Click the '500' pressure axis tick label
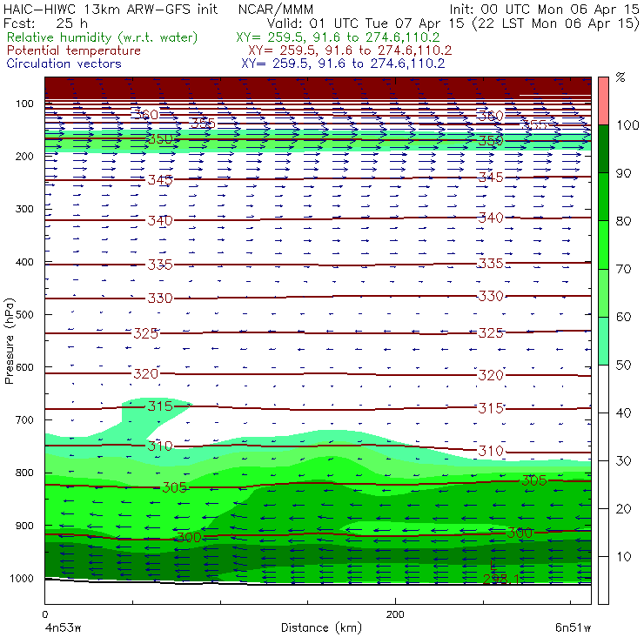644x644 pixels. click(24, 314)
